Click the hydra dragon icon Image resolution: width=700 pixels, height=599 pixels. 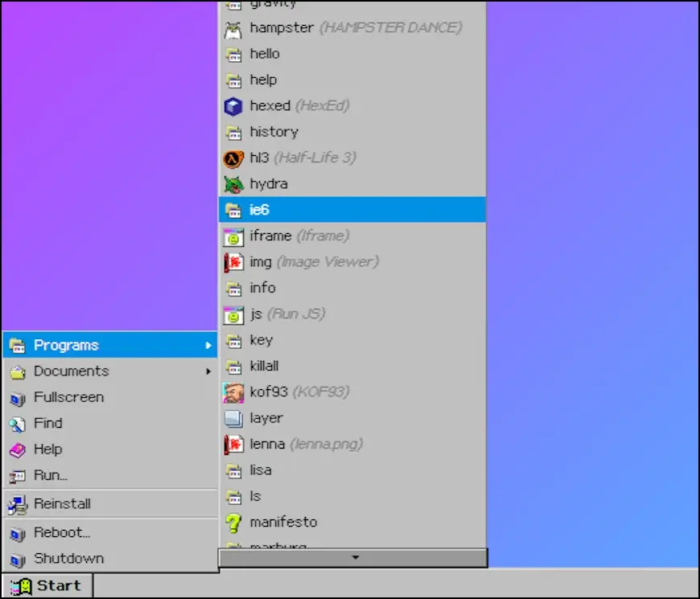point(233,184)
